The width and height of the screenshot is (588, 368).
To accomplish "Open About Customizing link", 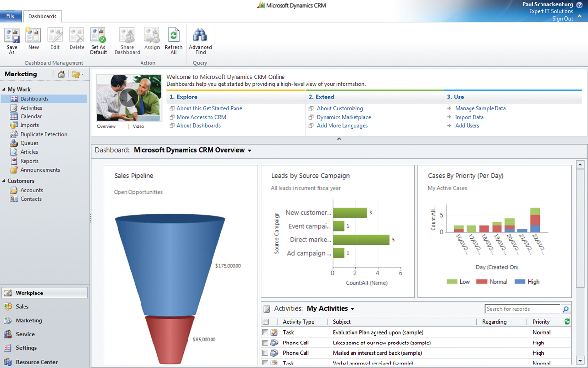I will pos(340,108).
